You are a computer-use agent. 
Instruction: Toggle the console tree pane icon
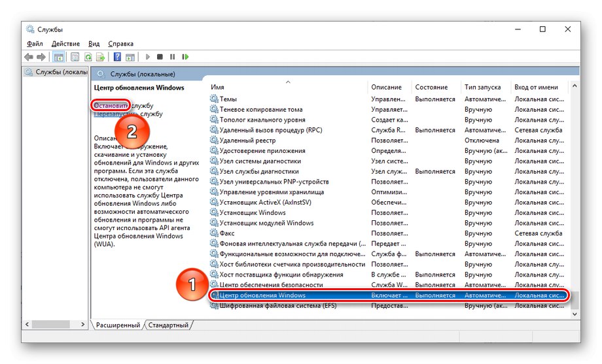(59, 57)
